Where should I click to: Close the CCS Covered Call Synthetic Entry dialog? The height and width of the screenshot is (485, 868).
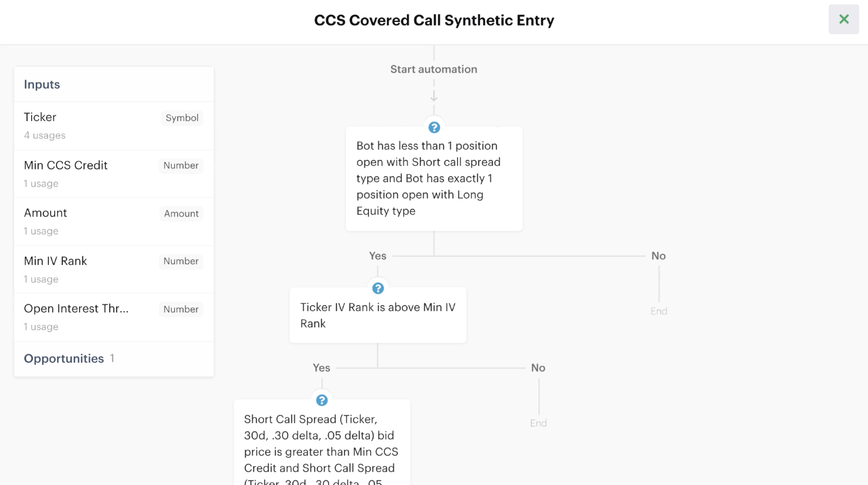(x=844, y=19)
